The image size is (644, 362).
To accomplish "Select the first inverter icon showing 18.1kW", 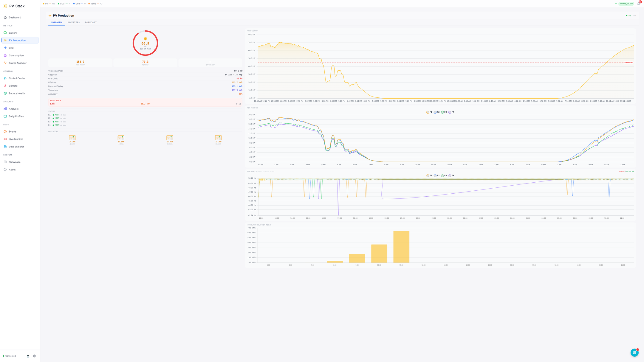I will (72, 138).
